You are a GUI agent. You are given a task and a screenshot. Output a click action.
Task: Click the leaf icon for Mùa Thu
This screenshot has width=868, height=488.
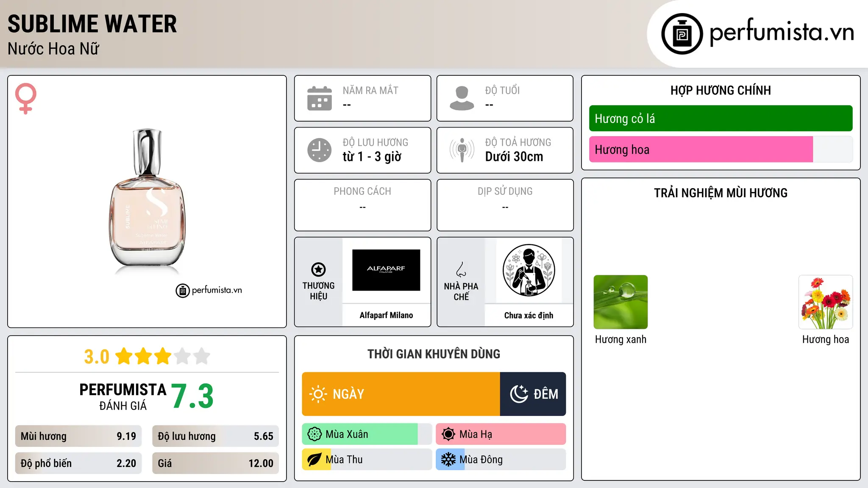click(314, 460)
